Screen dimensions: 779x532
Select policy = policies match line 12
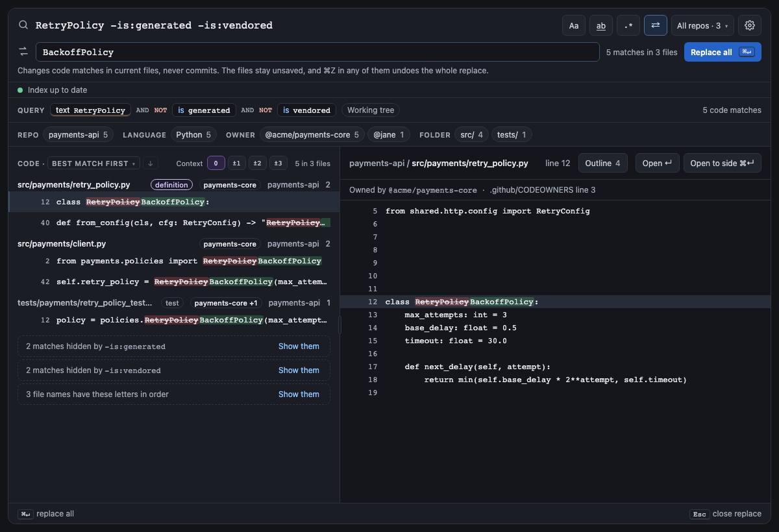pos(174,320)
